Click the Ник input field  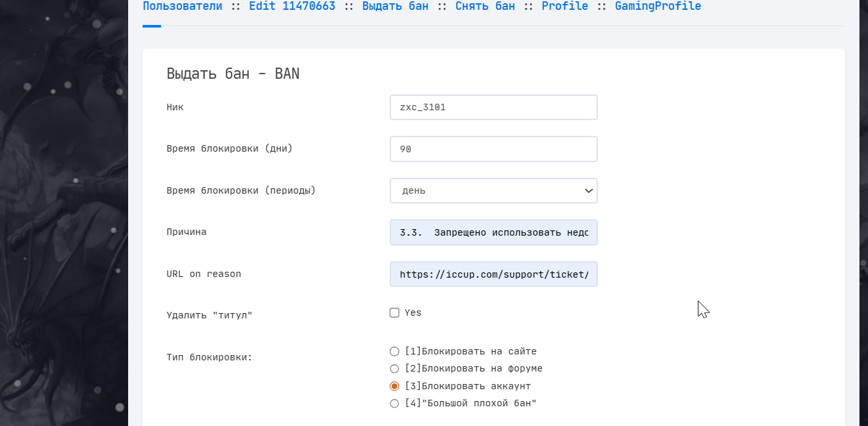(x=493, y=108)
